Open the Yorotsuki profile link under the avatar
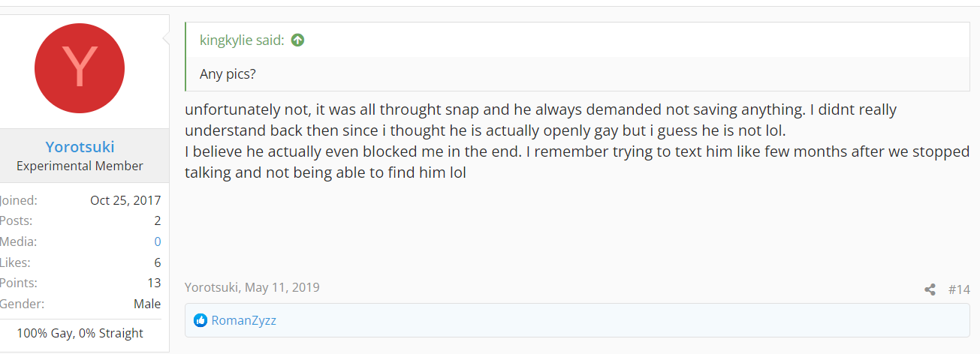 click(x=80, y=147)
